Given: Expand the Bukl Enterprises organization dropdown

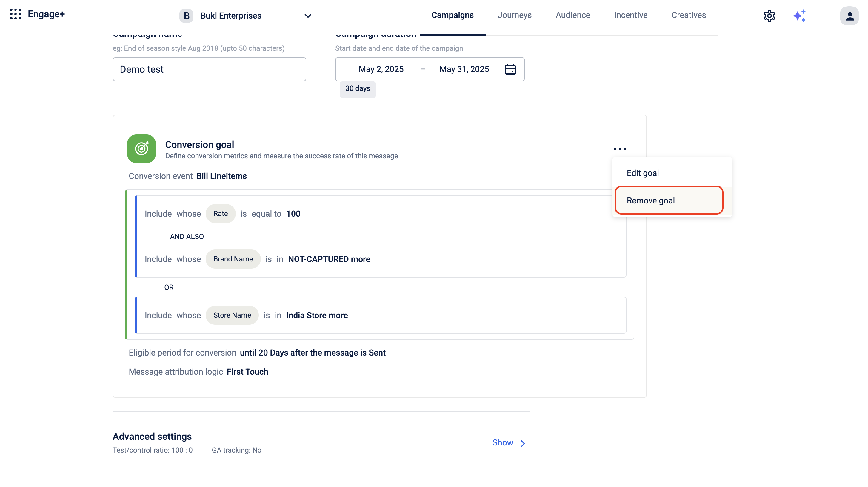Looking at the screenshot, I should (x=308, y=16).
